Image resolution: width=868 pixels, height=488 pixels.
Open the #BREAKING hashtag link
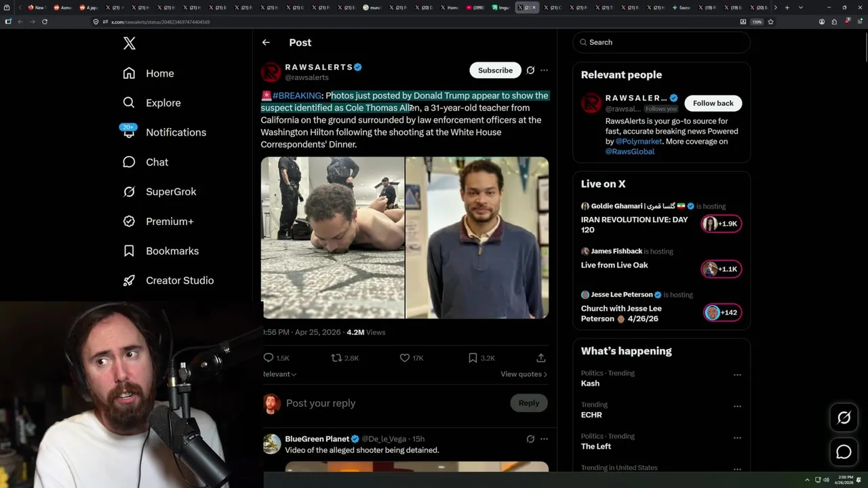[x=297, y=96]
